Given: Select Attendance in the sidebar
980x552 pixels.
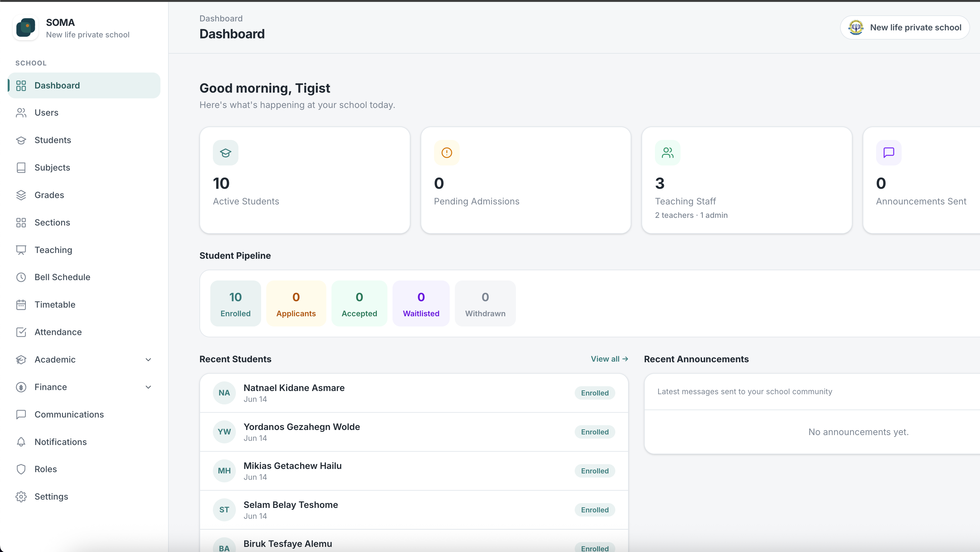Looking at the screenshot, I should click(84, 332).
